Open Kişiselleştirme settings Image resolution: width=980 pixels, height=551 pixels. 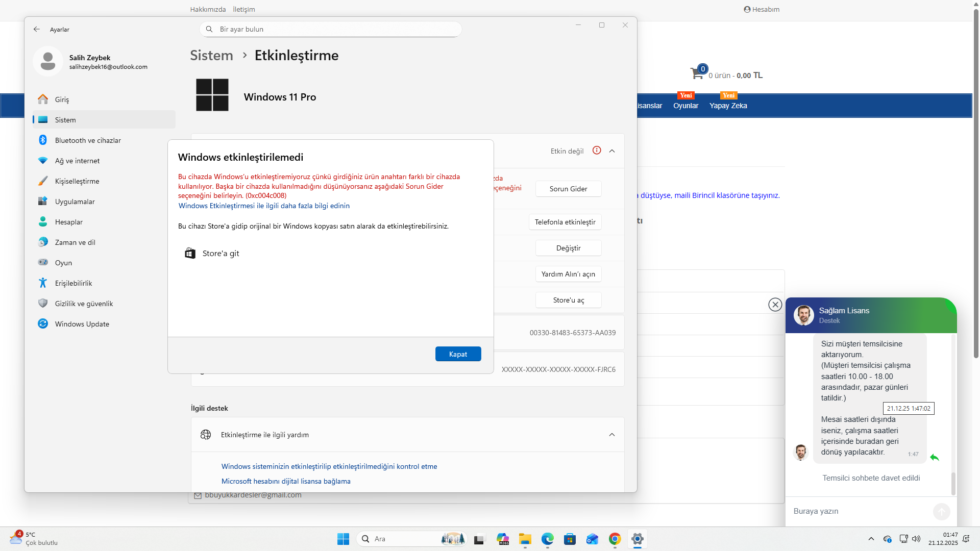coord(104,181)
